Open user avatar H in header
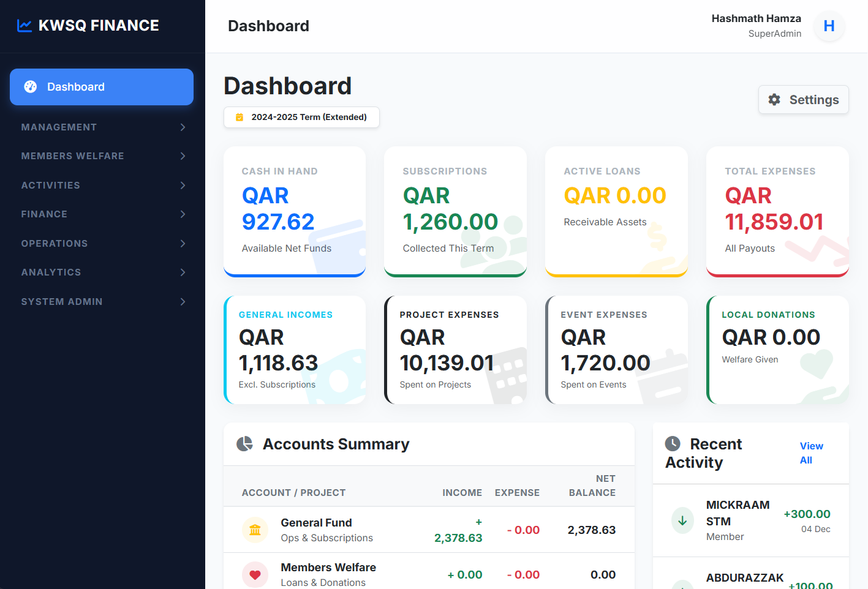The image size is (868, 589). [x=829, y=26]
